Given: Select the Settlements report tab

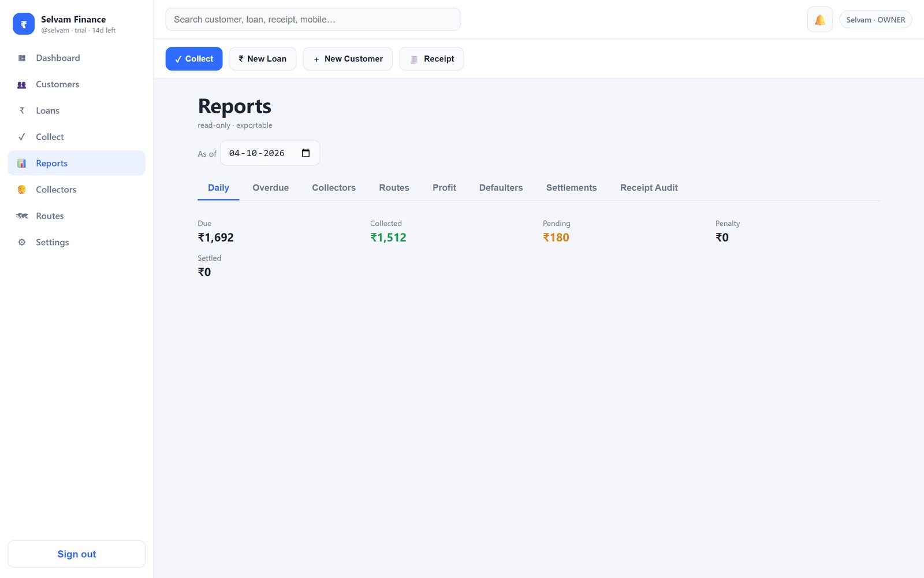Looking at the screenshot, I should pyautogui.click(x=571, y=188).
